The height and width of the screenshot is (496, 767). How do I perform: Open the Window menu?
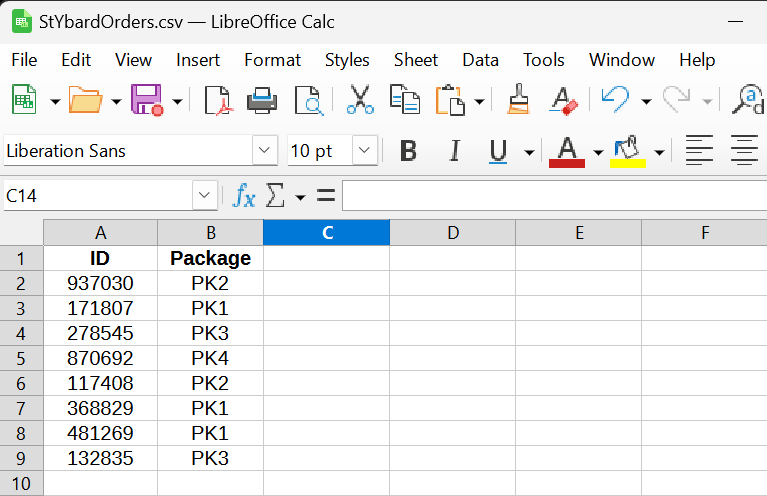[x=622, y=60]
